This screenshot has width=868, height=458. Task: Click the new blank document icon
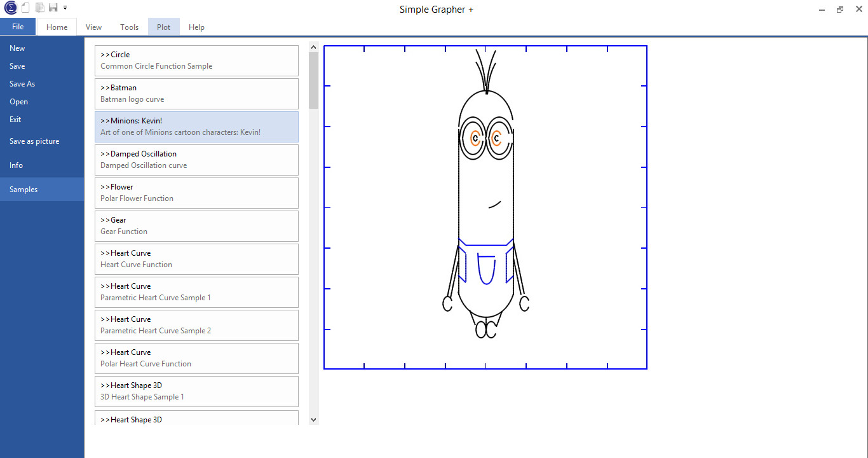25,8
